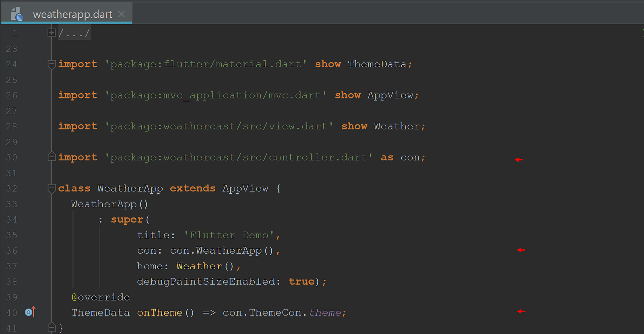Click the 'super' keyword on line 34
Image resolution: width=644 pixels, height=334 pixels.
coord(127,219)
